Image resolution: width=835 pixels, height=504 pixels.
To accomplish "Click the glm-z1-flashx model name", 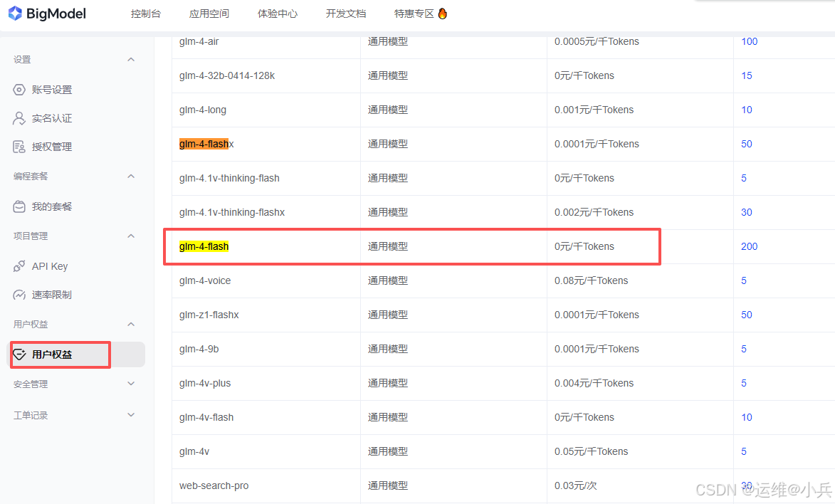I will coord(209,315).
